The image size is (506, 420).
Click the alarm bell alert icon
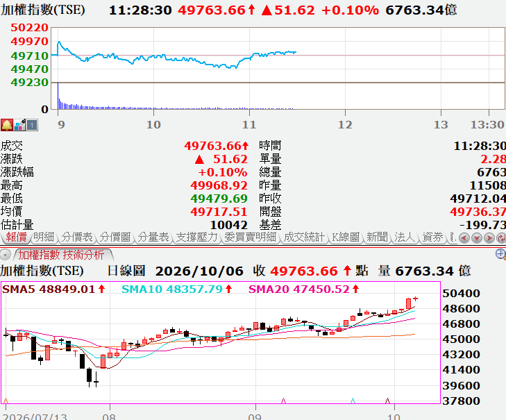pyautogui.click(x=6, y=125)
